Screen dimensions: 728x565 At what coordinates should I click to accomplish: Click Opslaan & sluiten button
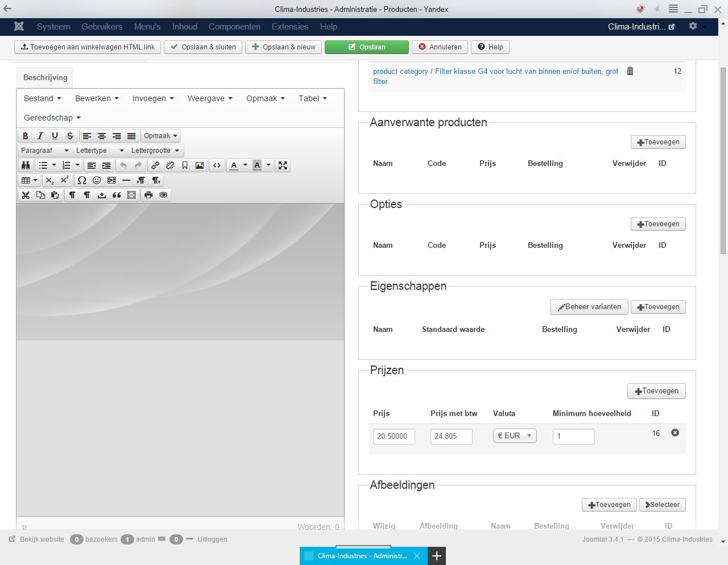pos(203,47)
